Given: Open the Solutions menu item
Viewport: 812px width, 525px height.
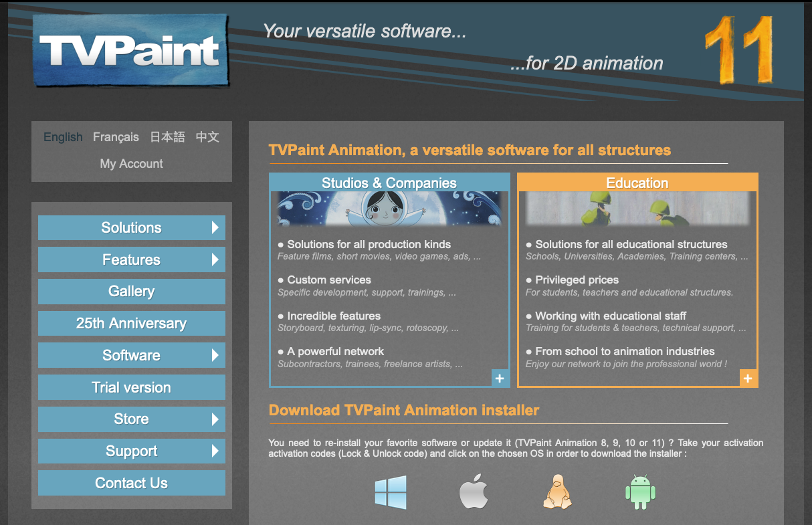Looking at the screenshot, I should coord(132,227).
